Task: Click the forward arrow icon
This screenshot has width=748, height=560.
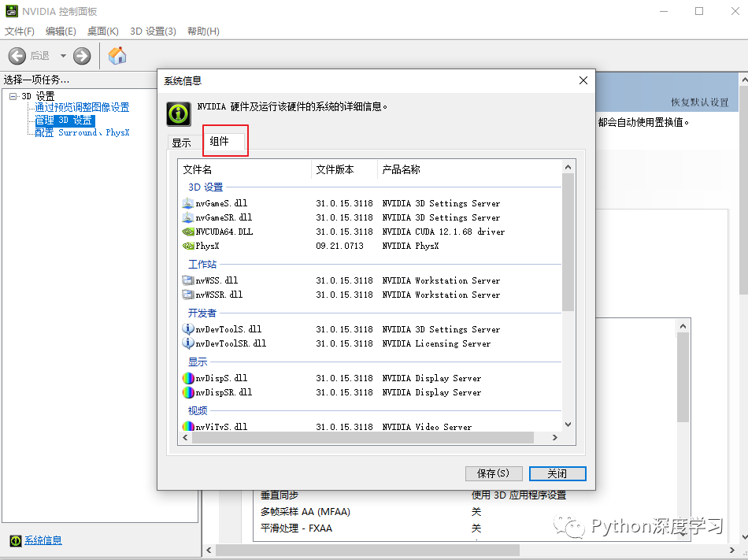Action: (x=82, y=56)
